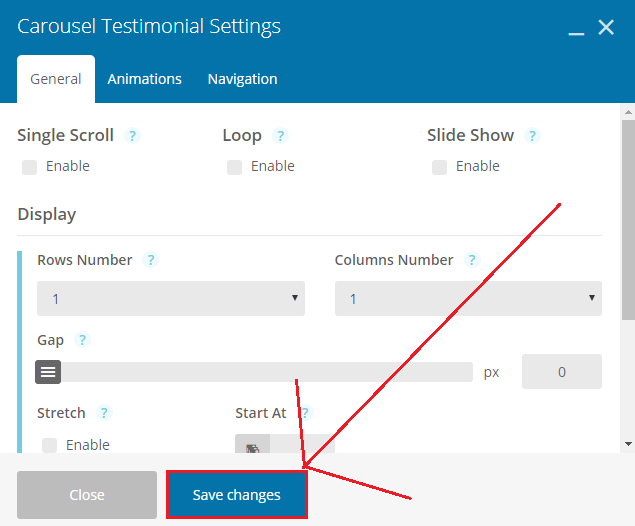Image resolution: width=635 pixels, height=526 pixels.
Task: Click the vertical scrollbar thumb
Action: 628,219
